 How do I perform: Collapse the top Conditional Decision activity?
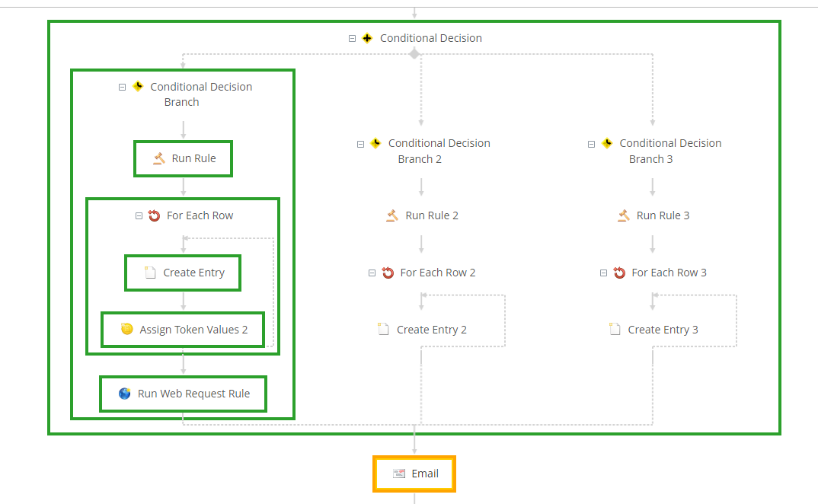click(352, 38)
